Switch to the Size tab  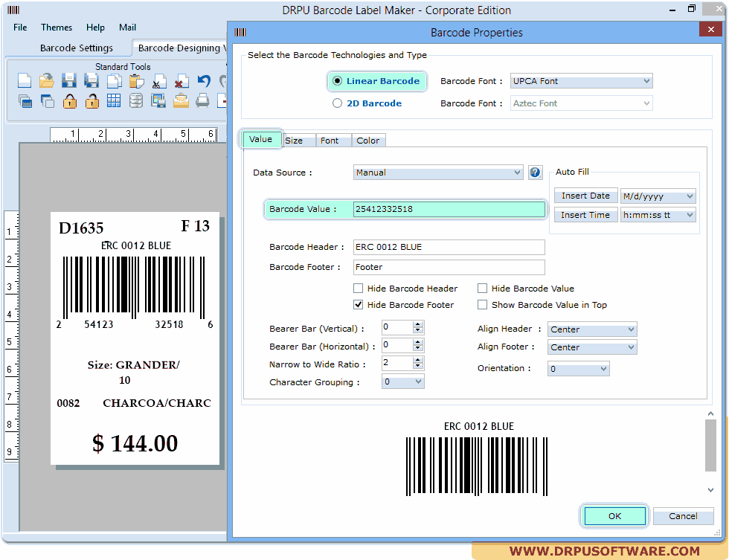298,141
